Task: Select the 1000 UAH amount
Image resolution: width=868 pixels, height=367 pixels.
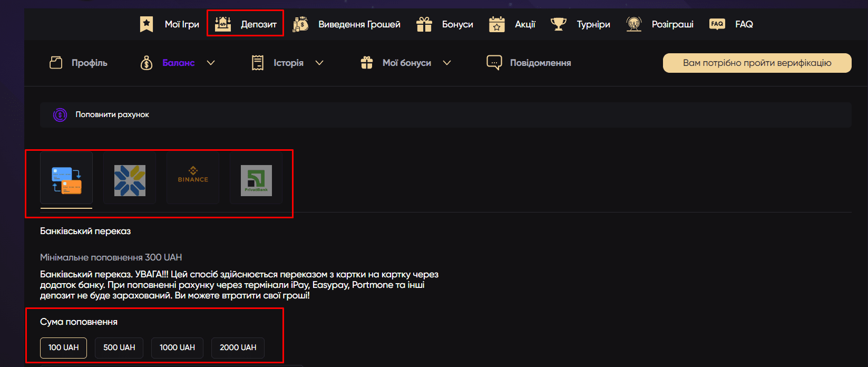Action: tap(177, 347)
